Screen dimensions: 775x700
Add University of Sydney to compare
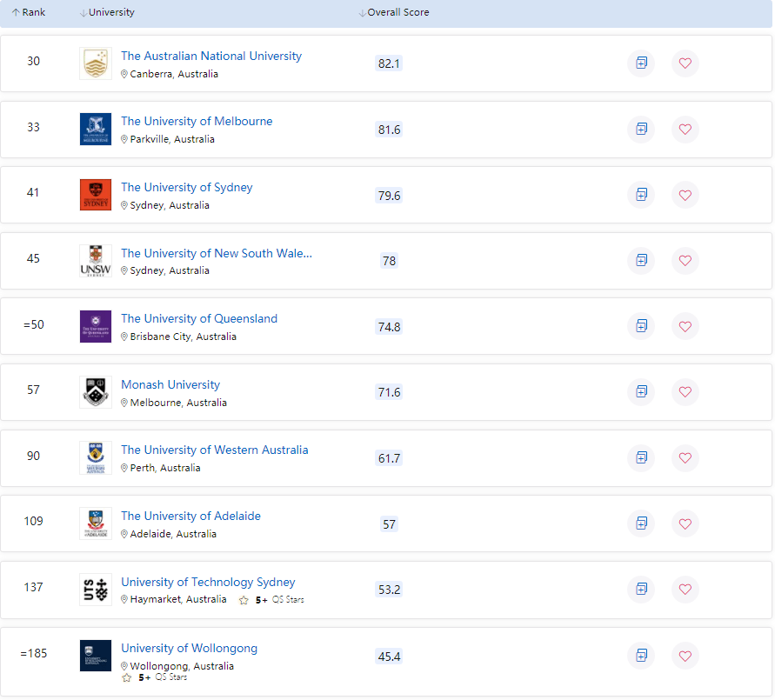point(641,195)
